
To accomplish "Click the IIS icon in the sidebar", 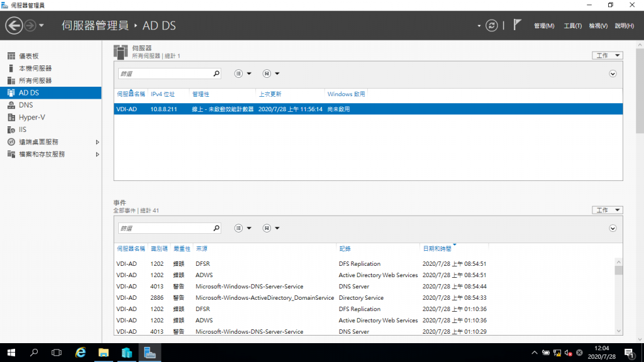I will tap(11, 129).
